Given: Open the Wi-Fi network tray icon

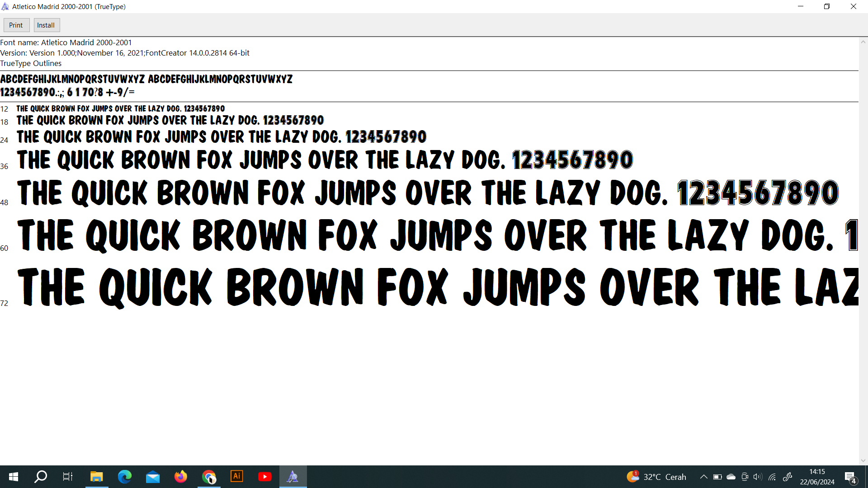Looking at the screenshot, I should point(772,477).
